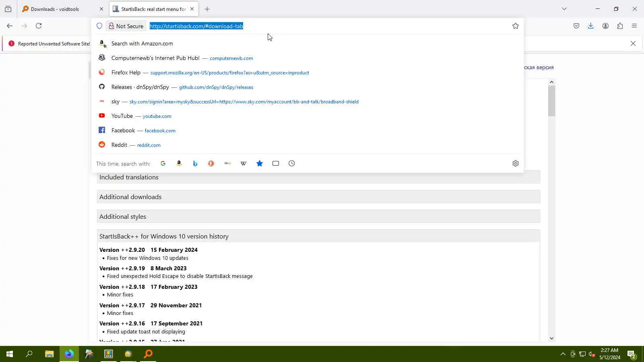The height and width of the screenshot is (362, 644).
Task: Search in open Tabs icon
Action: [276, 163]
